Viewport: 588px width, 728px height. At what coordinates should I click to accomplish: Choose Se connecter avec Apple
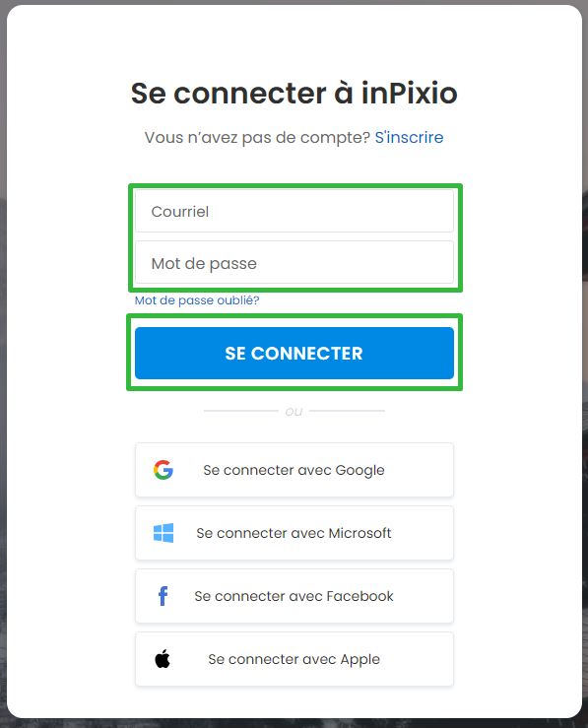294,659
